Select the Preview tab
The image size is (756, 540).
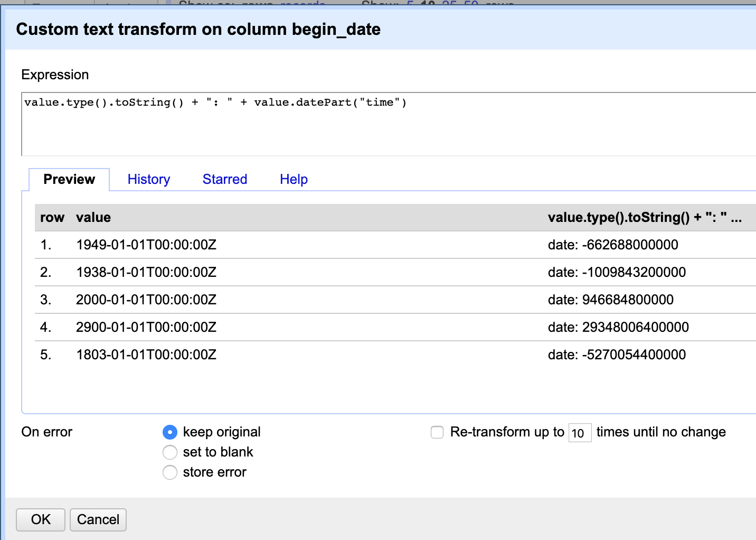(x=69, y=179)
